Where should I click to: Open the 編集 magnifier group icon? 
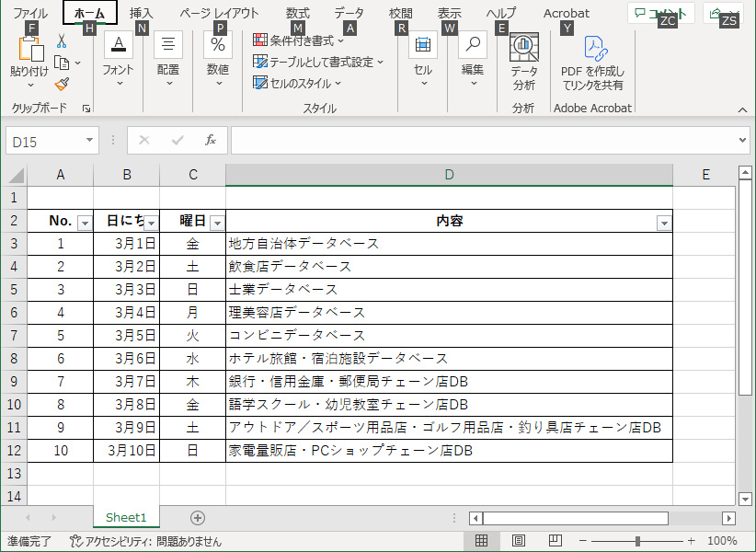click(473, 45)
